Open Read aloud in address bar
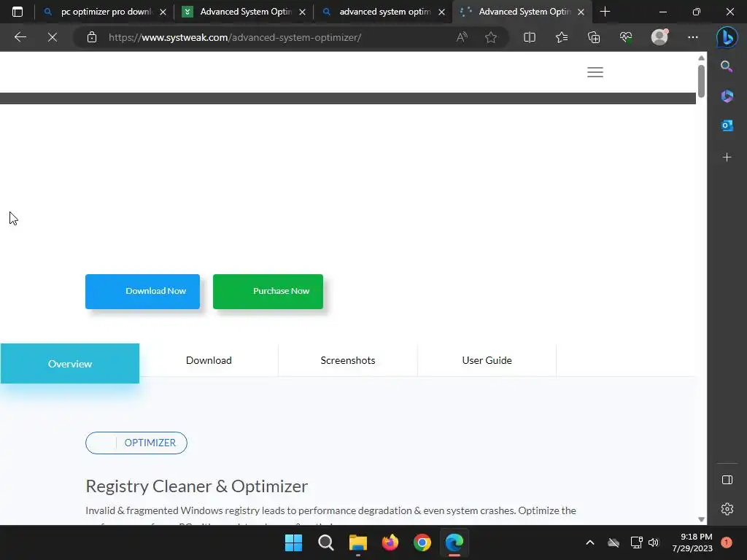The height and width of the screenshot is (560, 747). [x=462, y=37]
